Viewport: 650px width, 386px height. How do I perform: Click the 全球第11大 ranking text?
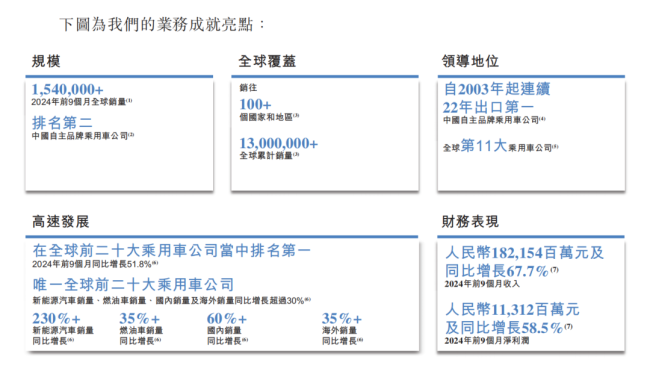pyautogui.click(x=475, y=146)
